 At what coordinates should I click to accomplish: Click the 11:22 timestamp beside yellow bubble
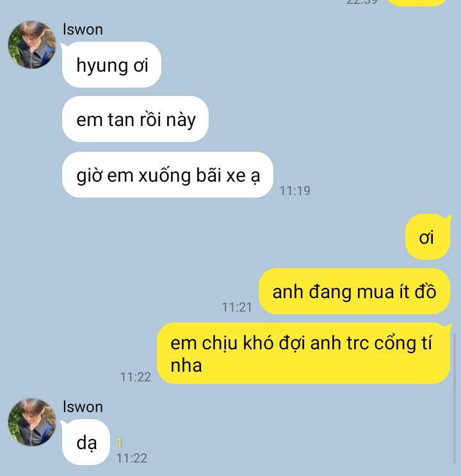[x=136, y=377]
